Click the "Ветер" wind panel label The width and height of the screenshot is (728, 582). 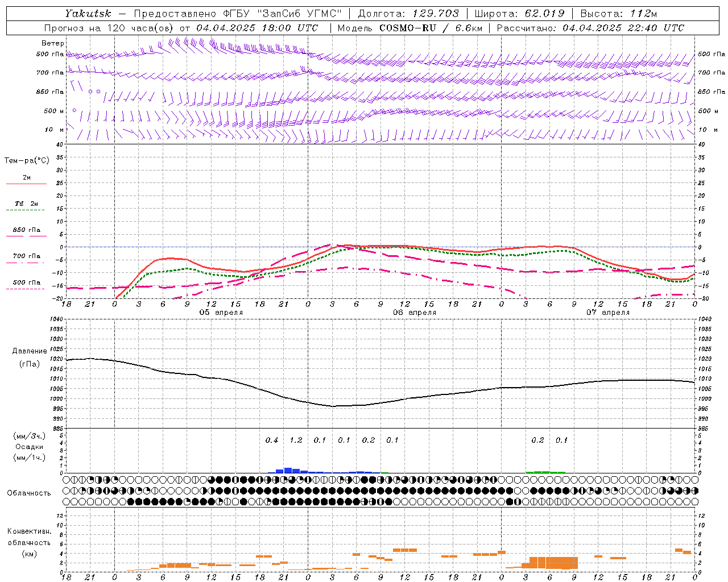(x=53, y=43)
